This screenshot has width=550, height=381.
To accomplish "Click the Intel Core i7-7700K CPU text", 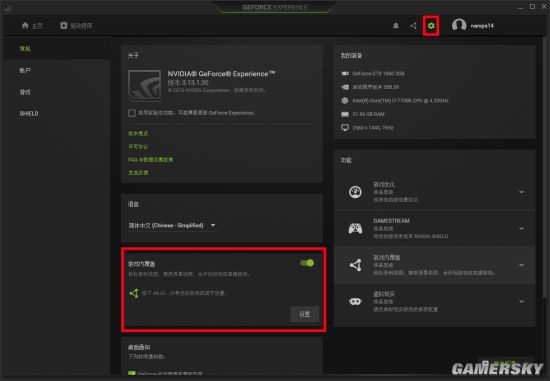I will [400, 101].
